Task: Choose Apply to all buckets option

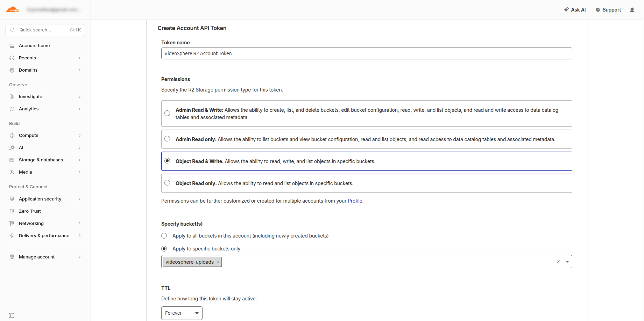Action: coord(164,236)
